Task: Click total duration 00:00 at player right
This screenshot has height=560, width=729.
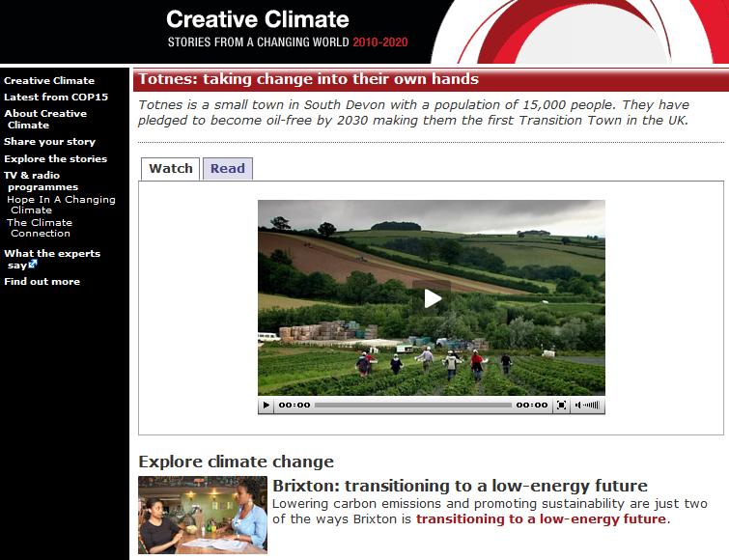Action: 532,406
